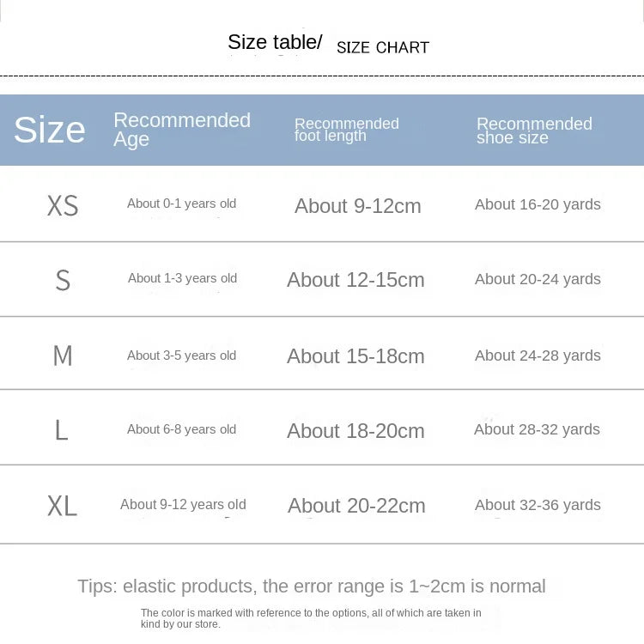This screenshot has width=644, height=644.
Task: Click the color reference disclaimer note
Action: (311, 618)
